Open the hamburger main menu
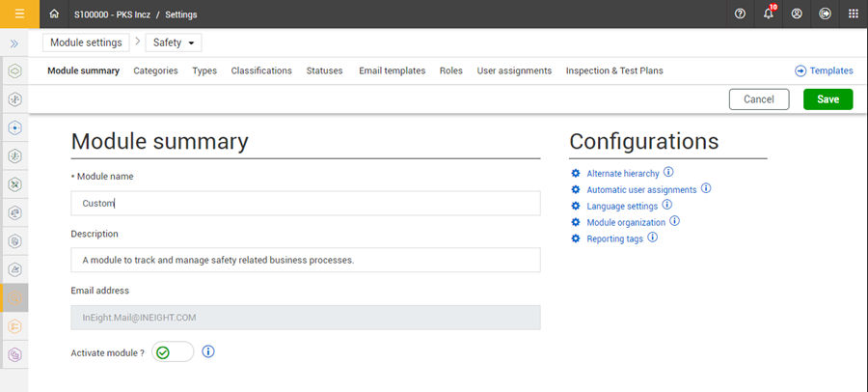The image size is (868, 392). [x=19, y=14]
